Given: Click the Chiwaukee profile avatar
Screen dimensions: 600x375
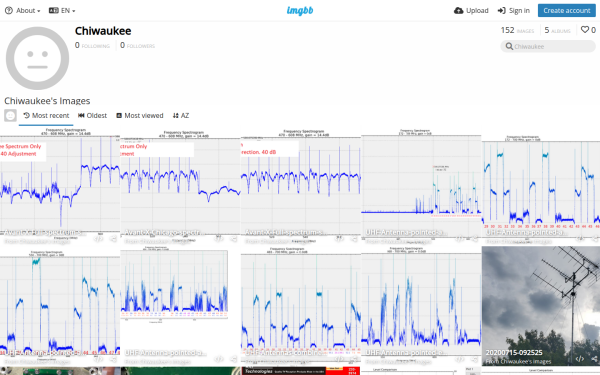Looking at the screenshot, I should pyautogui.click(x=38, y=58).
